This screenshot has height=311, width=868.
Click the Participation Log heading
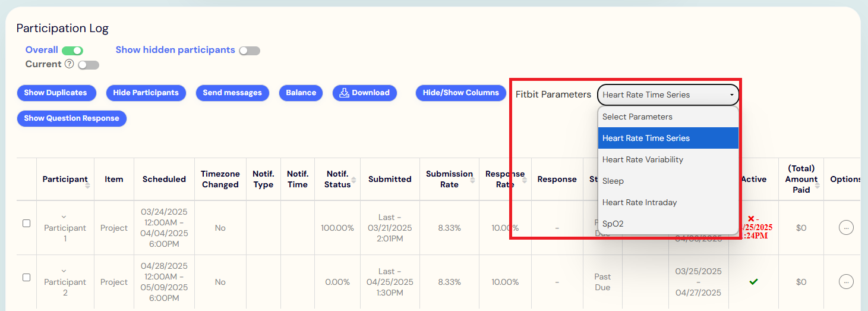click(x=62, y=28)
